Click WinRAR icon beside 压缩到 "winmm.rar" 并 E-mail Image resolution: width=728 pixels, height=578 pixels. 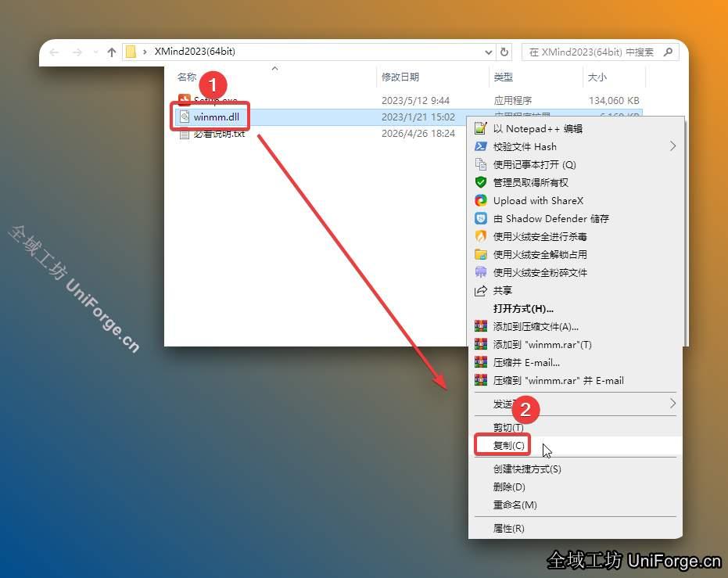coord(481,380)
